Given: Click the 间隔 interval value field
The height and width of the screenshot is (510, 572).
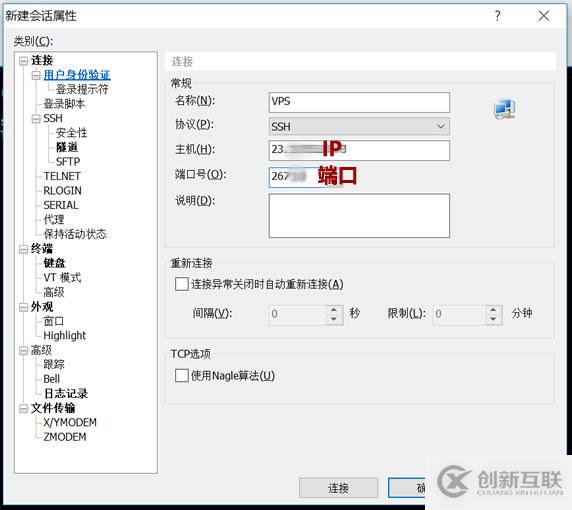Looking at the screenshot, I should [x=297, y=314].
